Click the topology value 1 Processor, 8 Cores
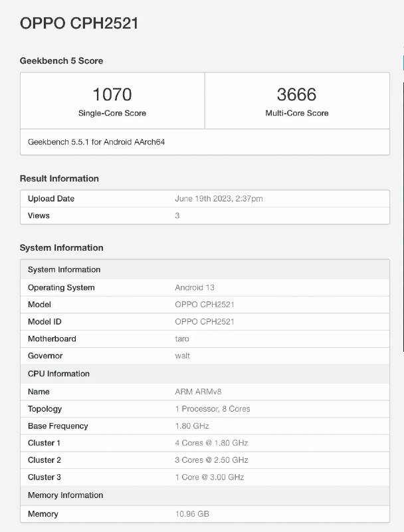This screenshot has height=532, width=404. (x=212, y=409)
